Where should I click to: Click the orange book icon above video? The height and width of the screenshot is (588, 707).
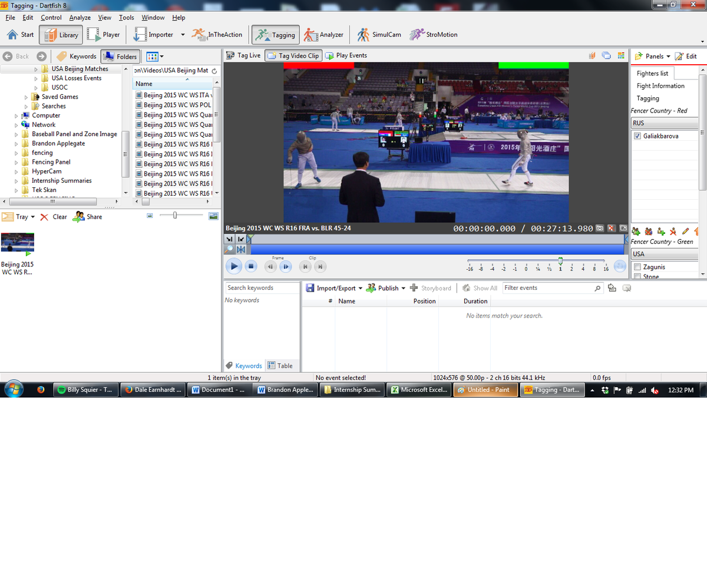592,55
